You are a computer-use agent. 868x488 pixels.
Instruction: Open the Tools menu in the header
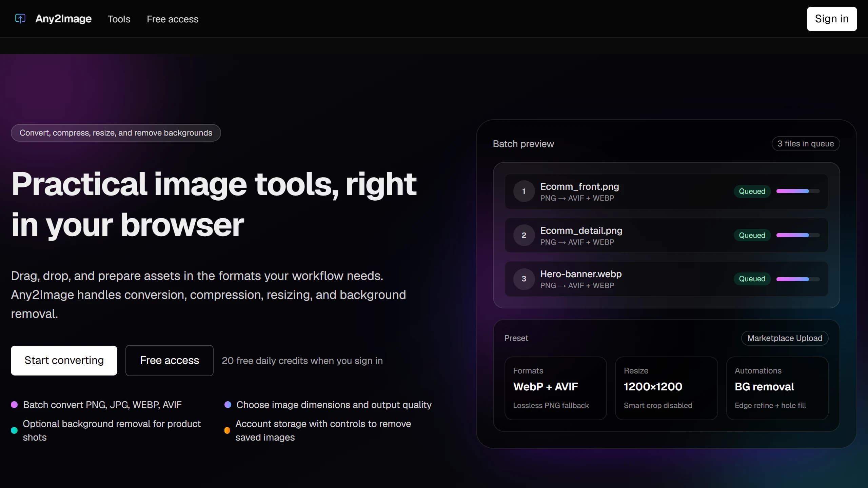tap(119, 19)
